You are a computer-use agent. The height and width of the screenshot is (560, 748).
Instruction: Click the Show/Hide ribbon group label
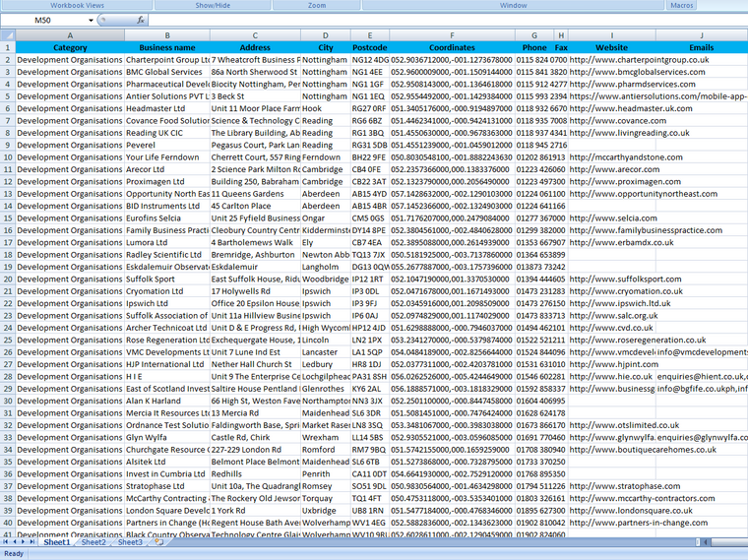(213, 5)
